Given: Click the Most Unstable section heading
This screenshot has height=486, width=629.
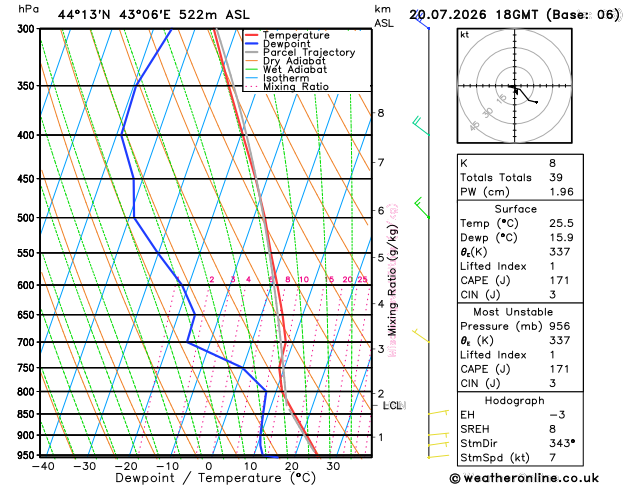Looking at the screenshot, I should pos(513,312).
